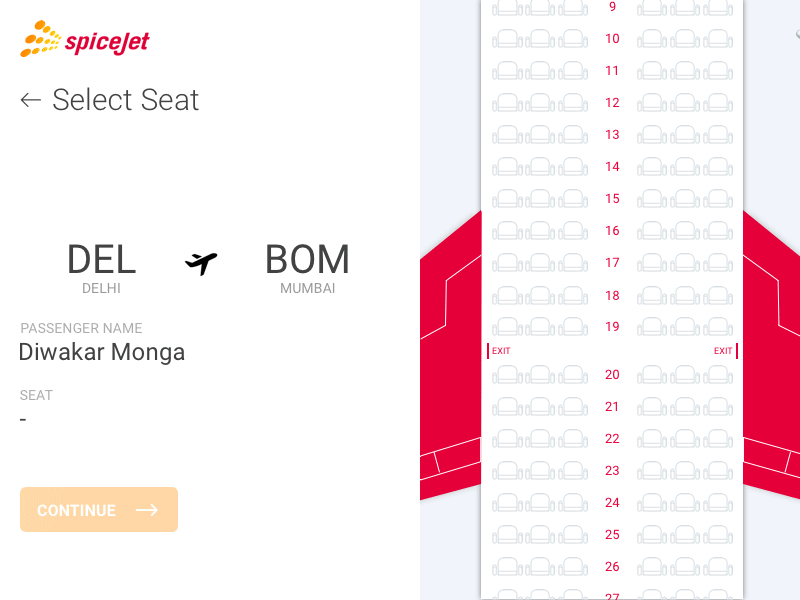Select the right aisle seat in row 11
Image resolution: width=800 pixels, height=600 pixels.
pos(652,71)
